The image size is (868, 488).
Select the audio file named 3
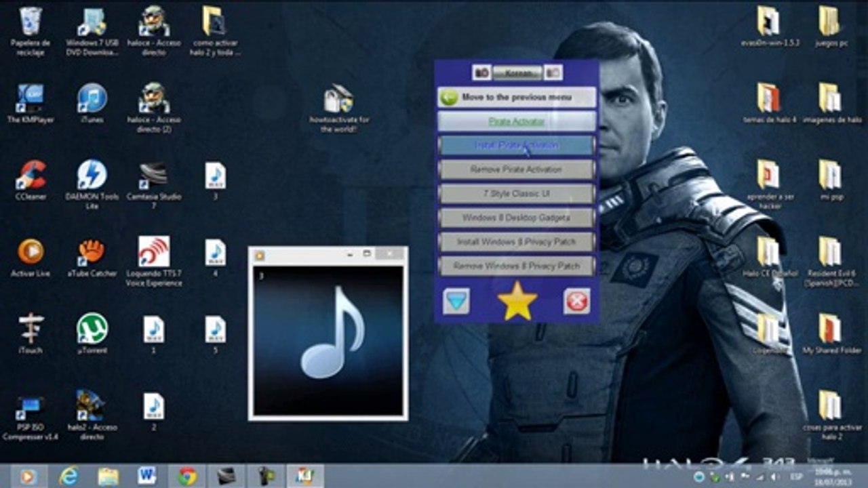(x=215, y=180)
